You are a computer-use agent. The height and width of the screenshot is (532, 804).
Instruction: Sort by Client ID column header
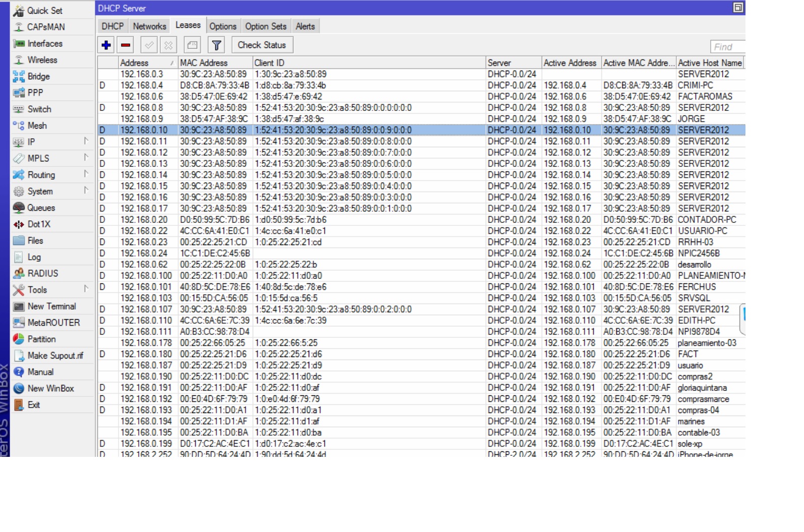pyautogui.click(x=369, y=63)
